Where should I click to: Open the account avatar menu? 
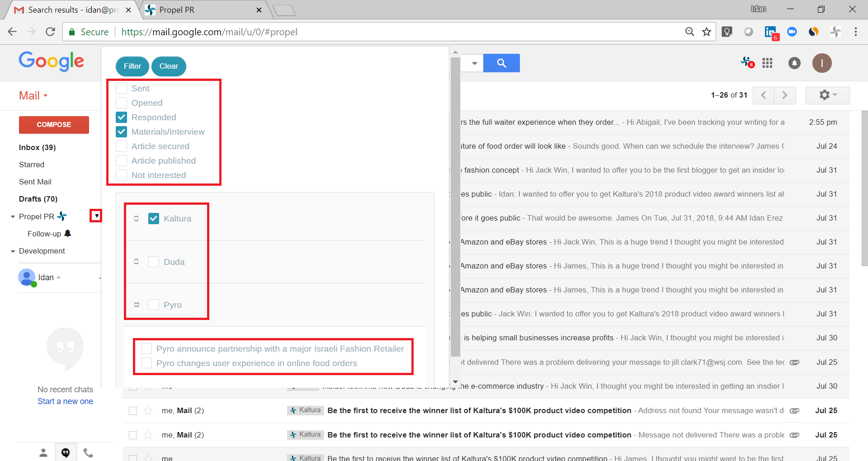click(822, 63)
